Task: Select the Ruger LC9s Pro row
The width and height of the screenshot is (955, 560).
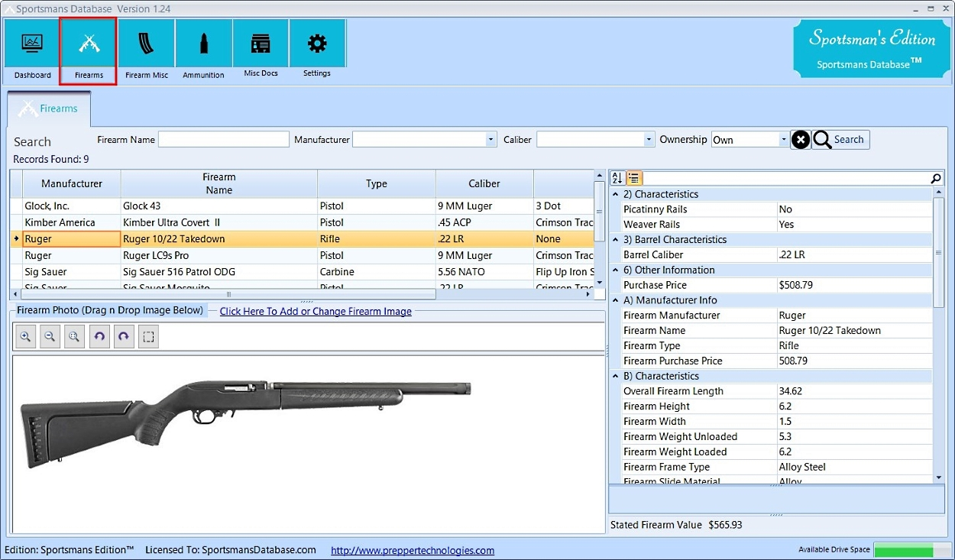Action: 302,255
